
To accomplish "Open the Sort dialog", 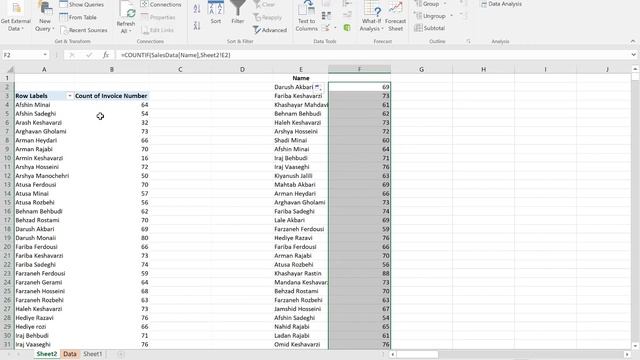I will [x=216, y=13].
